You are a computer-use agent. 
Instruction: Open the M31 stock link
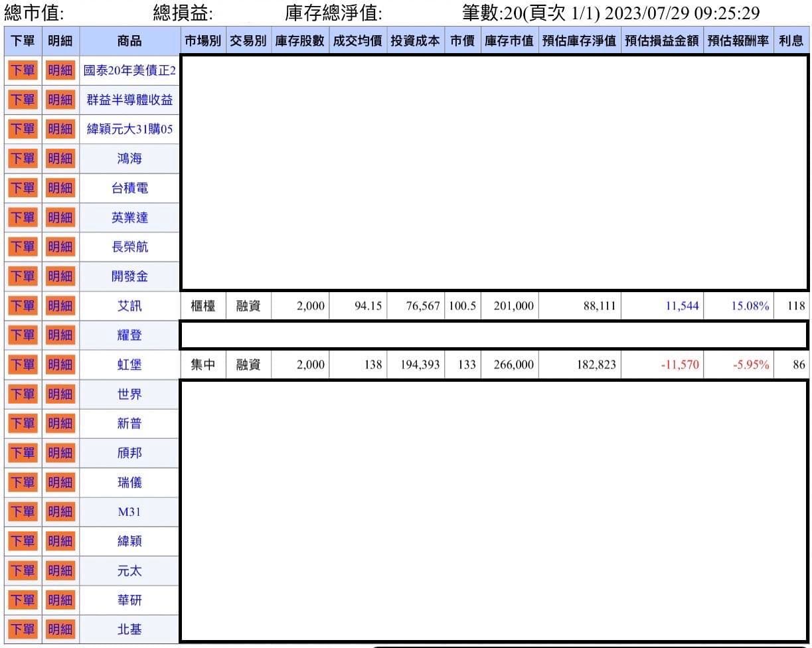pos(129,512)
